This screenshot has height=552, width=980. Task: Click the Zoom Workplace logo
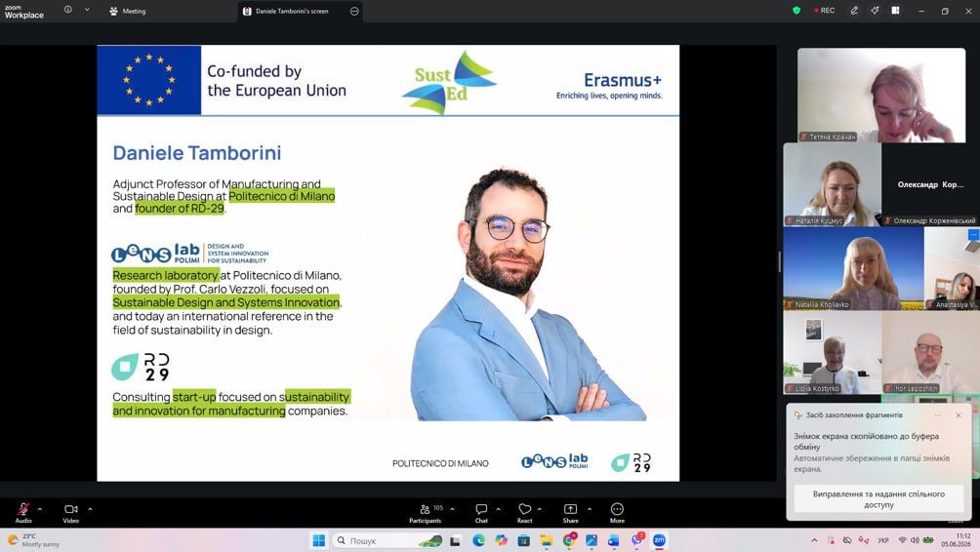24,12
